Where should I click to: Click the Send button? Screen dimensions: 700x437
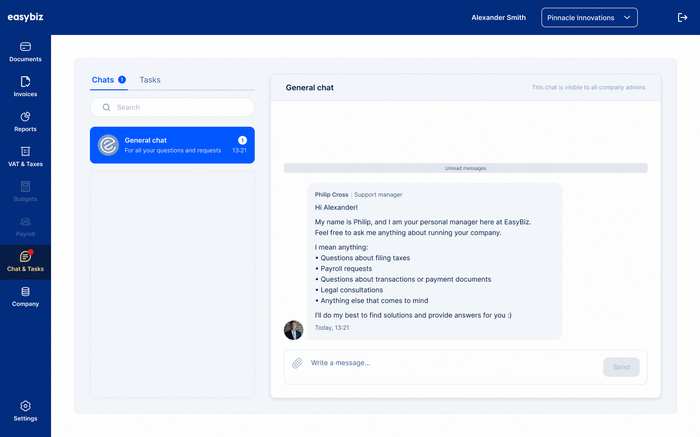pyautogui.click(x=621, y=367)
